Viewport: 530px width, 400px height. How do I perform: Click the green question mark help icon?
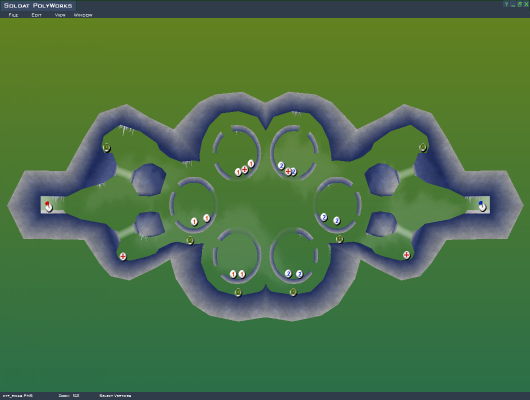pos(506,4)
